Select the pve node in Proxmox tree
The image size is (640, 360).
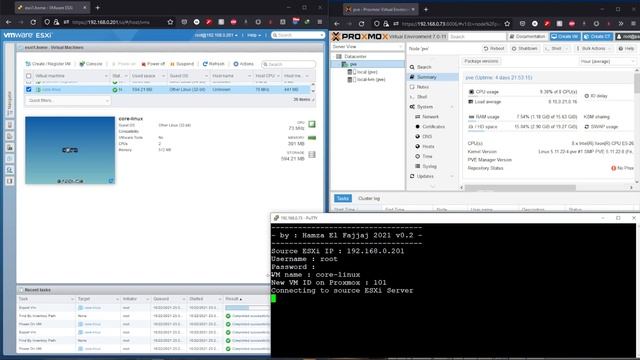pyautogui.click(x=353, y=64)
